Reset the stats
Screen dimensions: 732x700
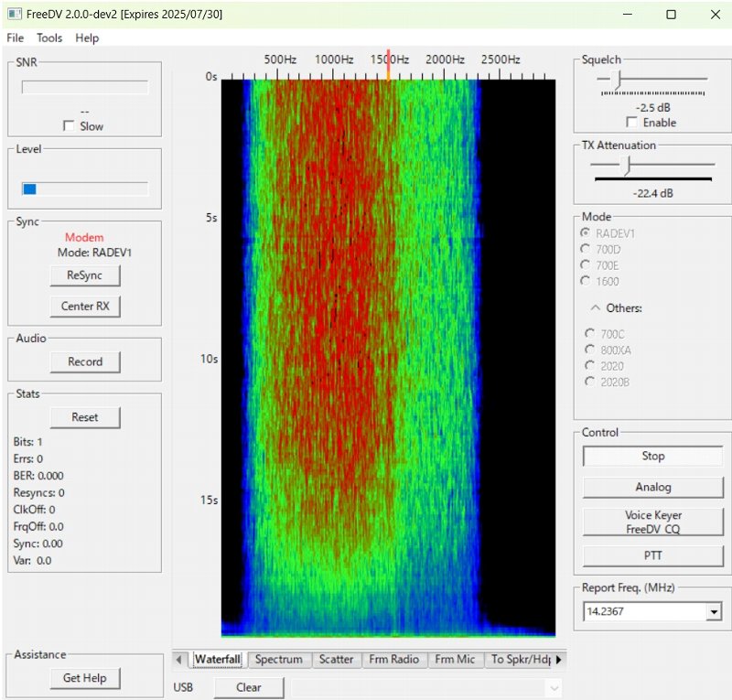coord(85,417)
